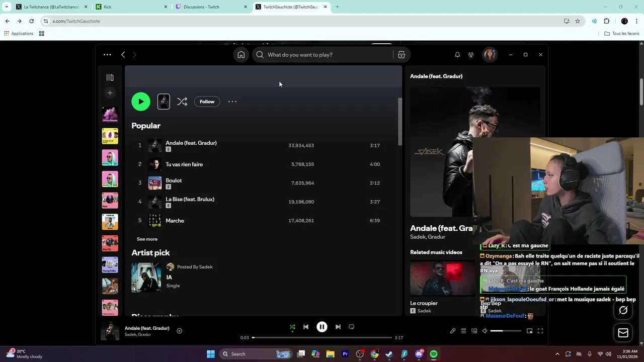This screenshot has height=362, width=644.
Task: Open Chrome three-dot menu
Action: click(x=637, y=21)
